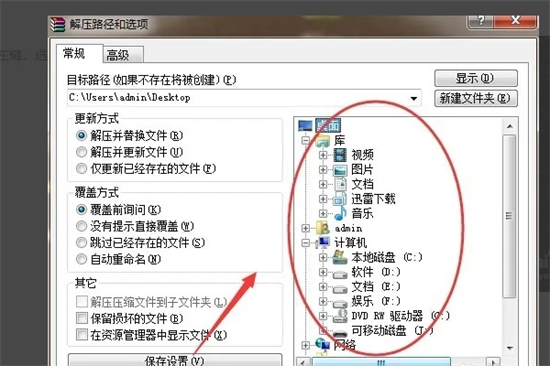The width and height of the screenshot is (550, 366).
Task: Click the admin user folder icon
Action: (x=323, y=228)
